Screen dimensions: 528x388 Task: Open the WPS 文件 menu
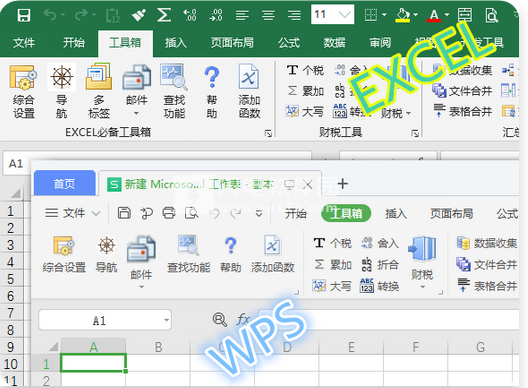coord(73,213)
